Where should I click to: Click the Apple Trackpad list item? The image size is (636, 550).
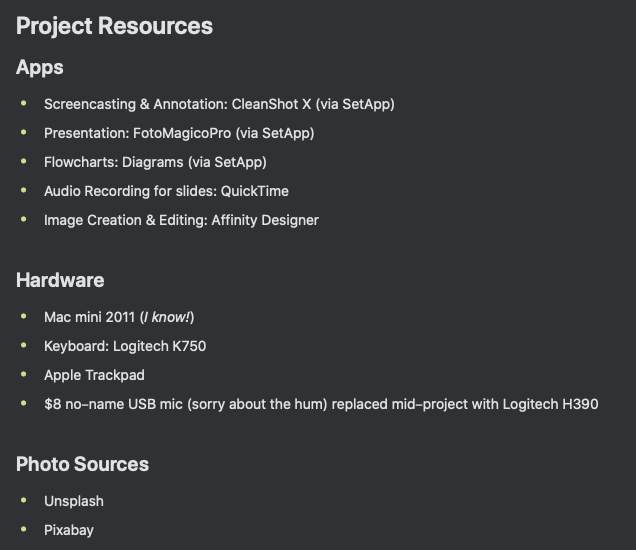click(x=94, y=375)
